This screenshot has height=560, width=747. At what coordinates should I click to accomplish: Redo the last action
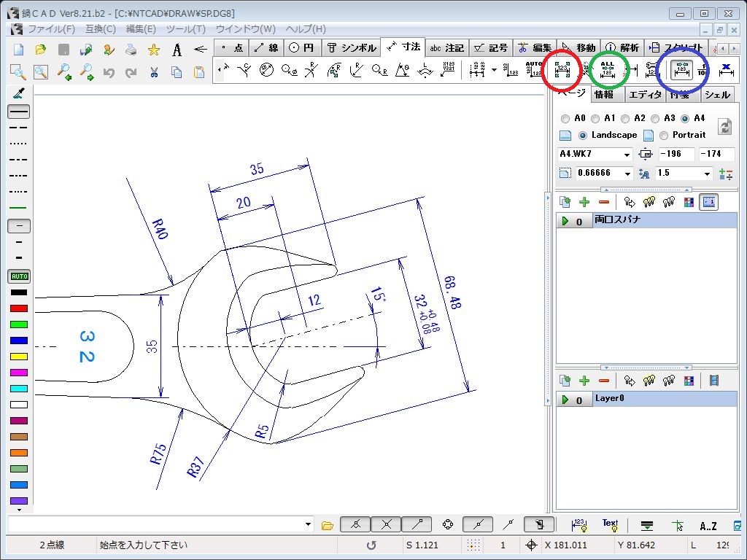pyautogui.click(x=131, y=72)
